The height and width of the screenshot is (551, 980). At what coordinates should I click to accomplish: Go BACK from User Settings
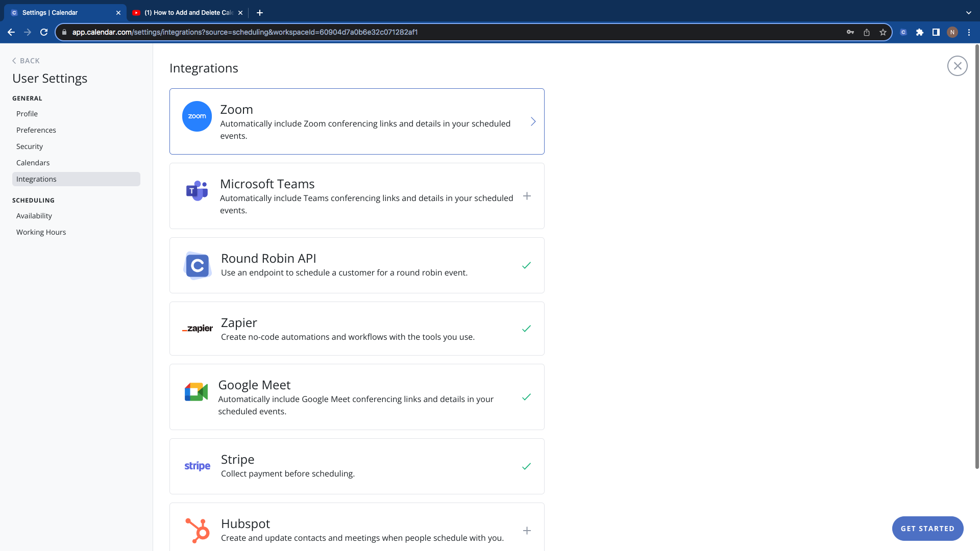click(26, 61)
